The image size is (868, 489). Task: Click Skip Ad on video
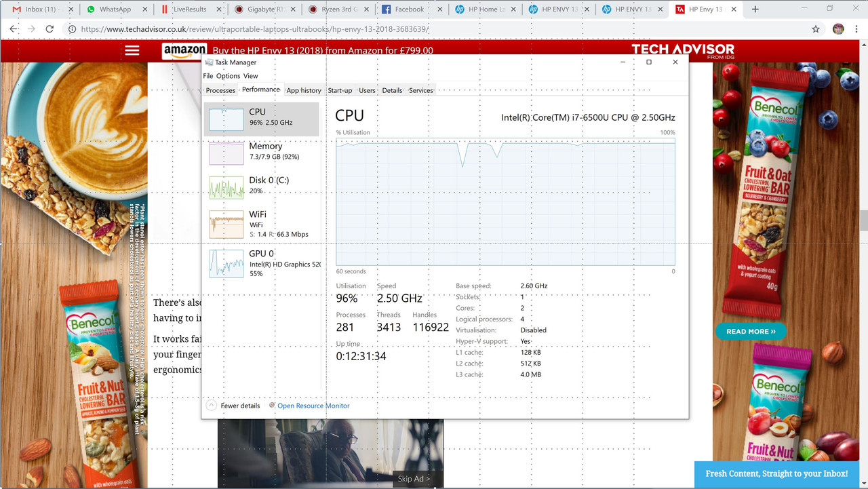(x=413, y=479)
